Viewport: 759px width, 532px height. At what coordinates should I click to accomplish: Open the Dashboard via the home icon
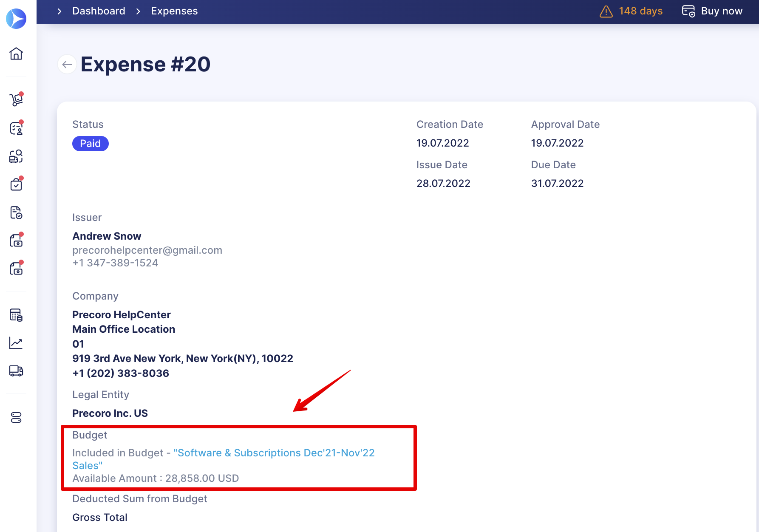16,54
